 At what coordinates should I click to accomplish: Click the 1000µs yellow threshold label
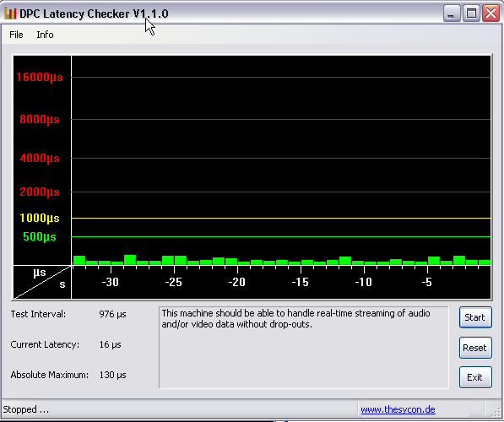click(x=40, y=219)
